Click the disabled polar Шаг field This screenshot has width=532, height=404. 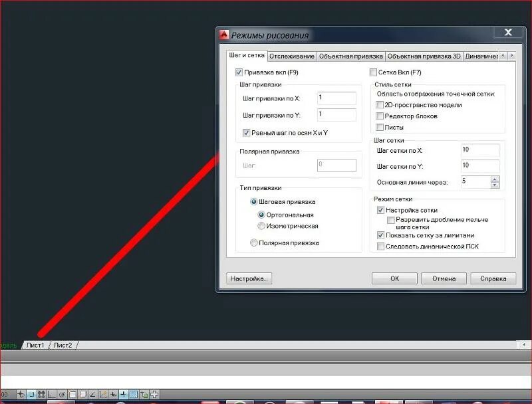[x=336, y=165]
